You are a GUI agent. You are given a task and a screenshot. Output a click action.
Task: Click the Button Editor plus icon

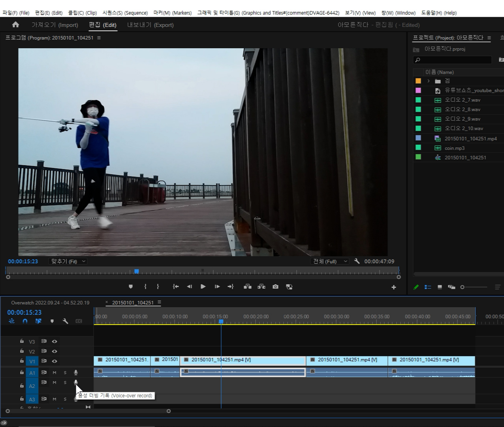pos(393,287)
